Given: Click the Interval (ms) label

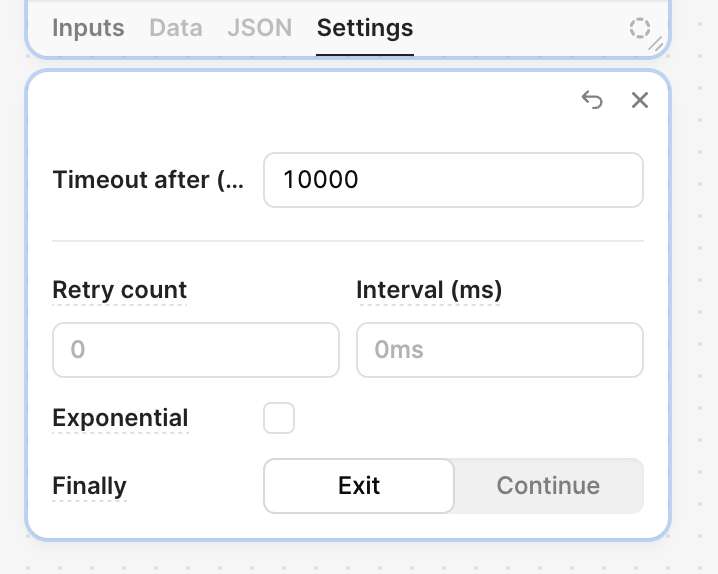Looking at the screenshot, I should point(429,290).
